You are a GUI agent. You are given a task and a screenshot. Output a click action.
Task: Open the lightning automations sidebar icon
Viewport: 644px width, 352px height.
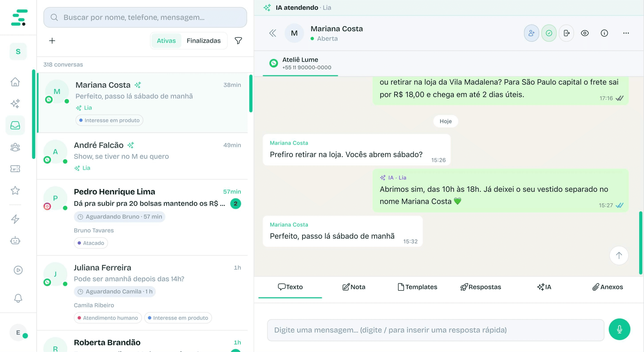click(15, 219)
